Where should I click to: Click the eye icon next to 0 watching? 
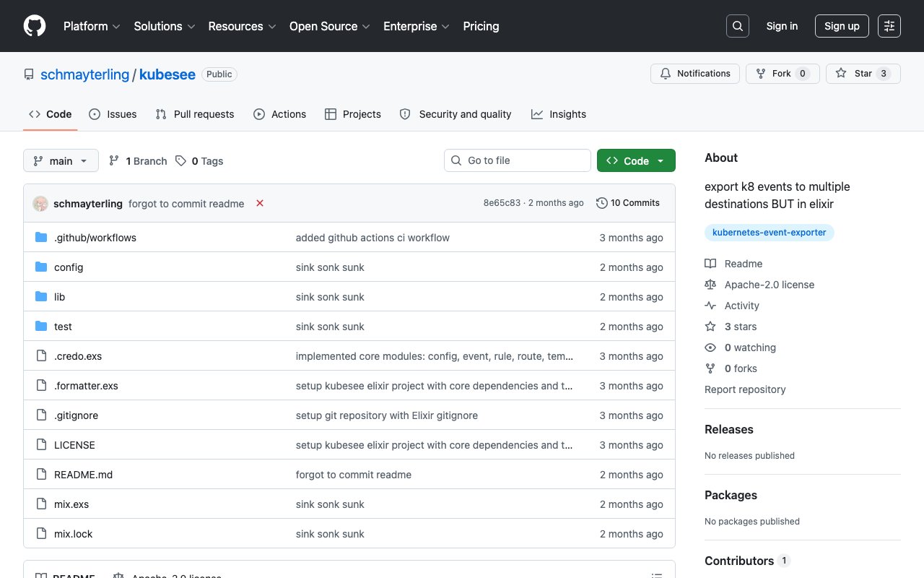tap(710, 348)
